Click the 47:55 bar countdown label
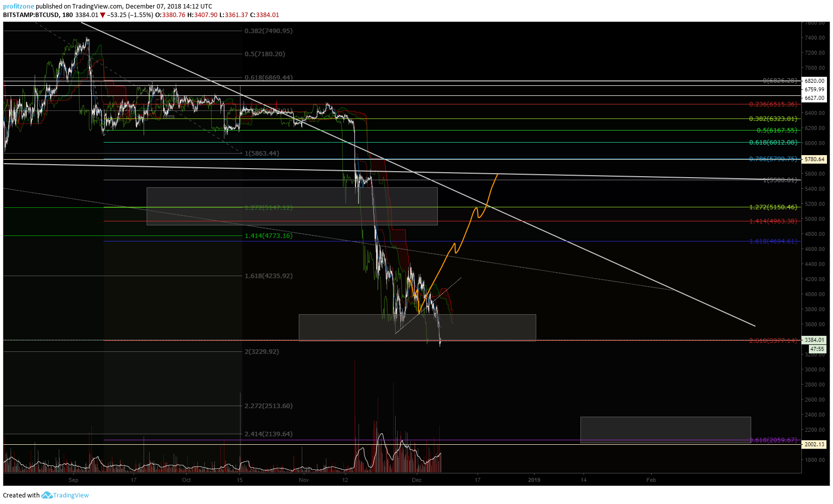This screenshot has height=504, width=833. 817,349
